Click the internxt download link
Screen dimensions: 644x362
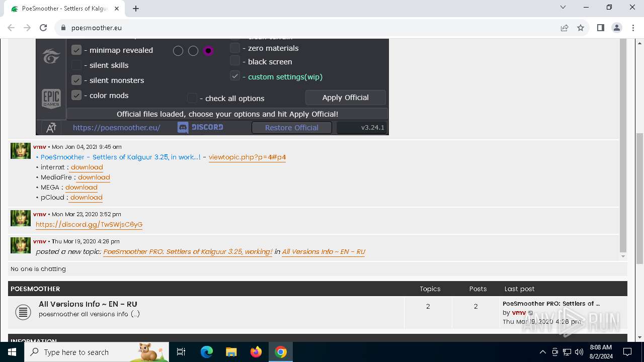coord(87,167)
